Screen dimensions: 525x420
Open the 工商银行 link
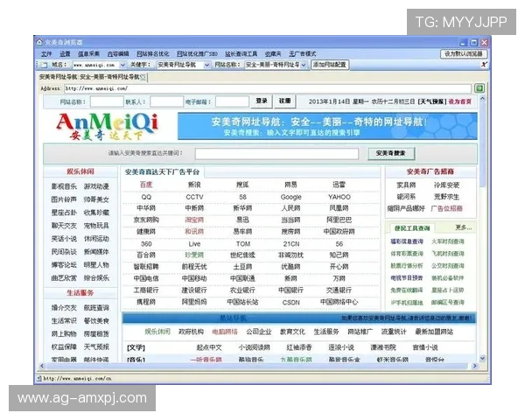146,290
